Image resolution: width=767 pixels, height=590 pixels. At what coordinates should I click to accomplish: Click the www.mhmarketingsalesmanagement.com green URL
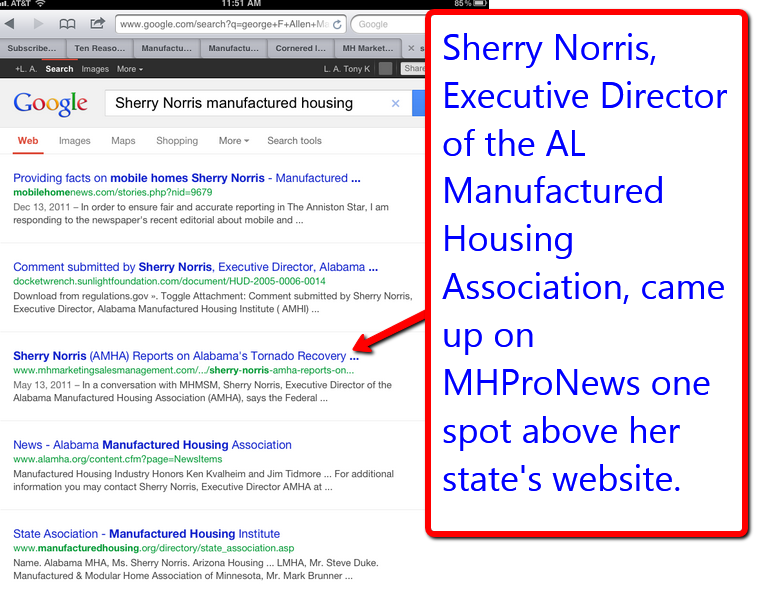(x=183, y=370)
